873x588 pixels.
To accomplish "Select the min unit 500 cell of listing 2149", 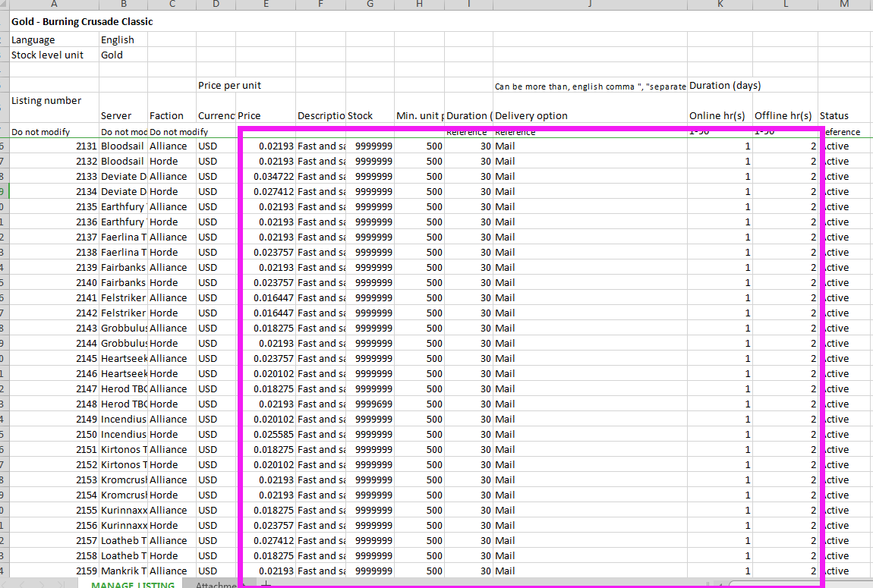I will (419, 419).
